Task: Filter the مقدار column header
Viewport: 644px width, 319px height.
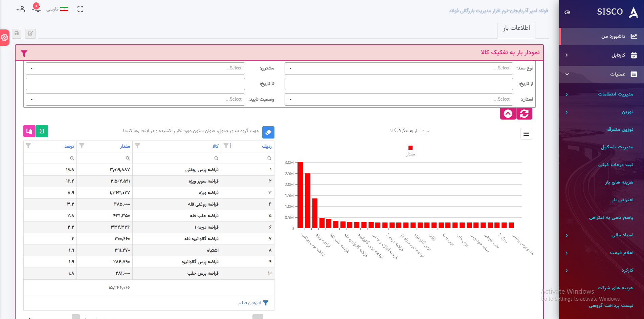Action: pos(82,146)
